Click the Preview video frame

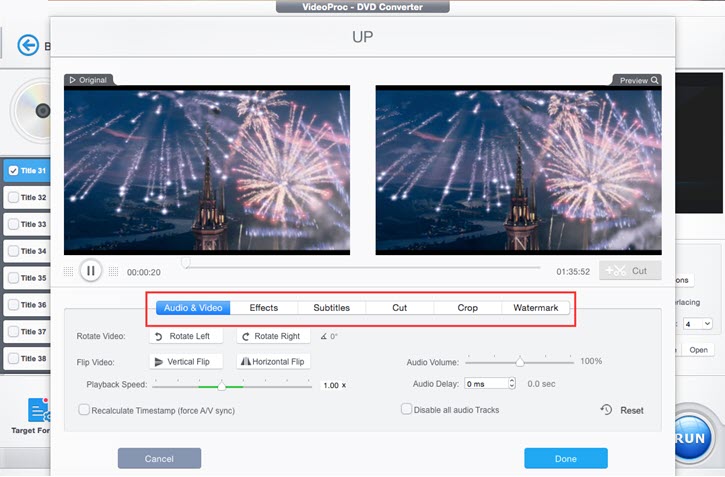click(518, 170)
